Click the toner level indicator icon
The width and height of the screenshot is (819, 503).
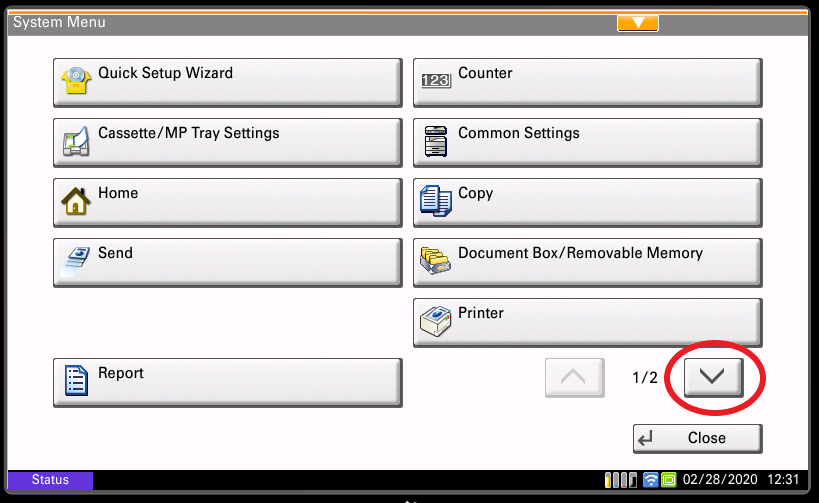tap(621, 479)
